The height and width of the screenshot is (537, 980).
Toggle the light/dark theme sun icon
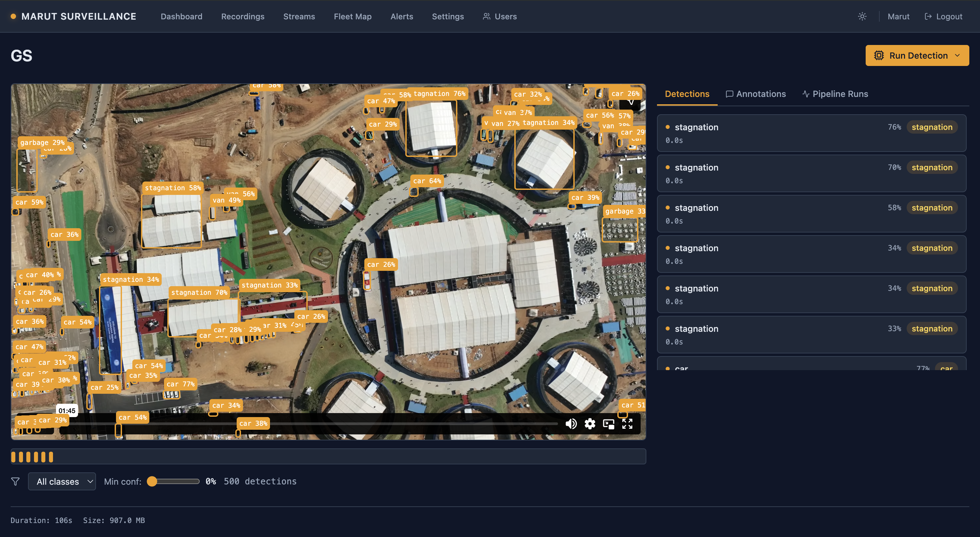tap(862, 16)
